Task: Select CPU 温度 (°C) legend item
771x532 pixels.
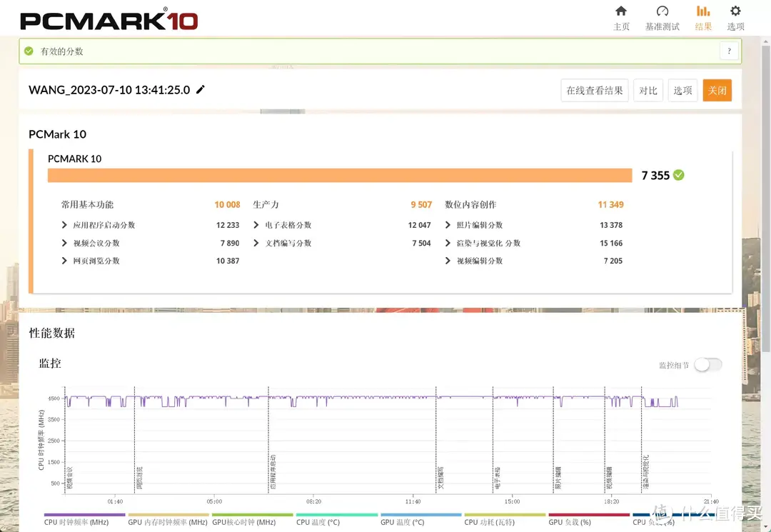Action: (x=337, y=518)
